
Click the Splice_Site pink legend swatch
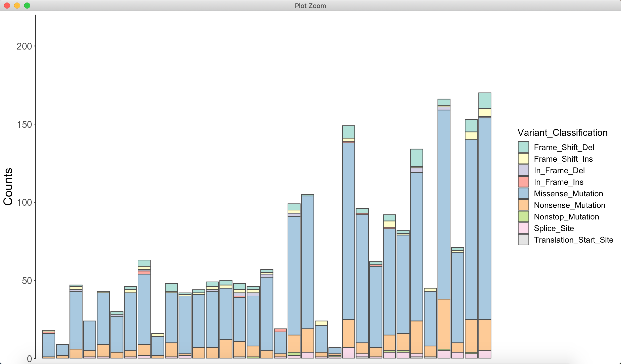click(523, 228)
